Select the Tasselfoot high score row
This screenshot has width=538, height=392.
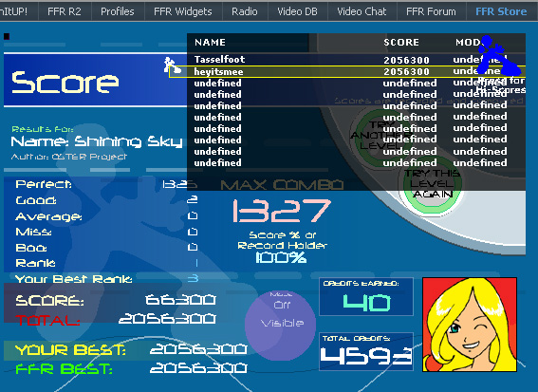(356, 60)
